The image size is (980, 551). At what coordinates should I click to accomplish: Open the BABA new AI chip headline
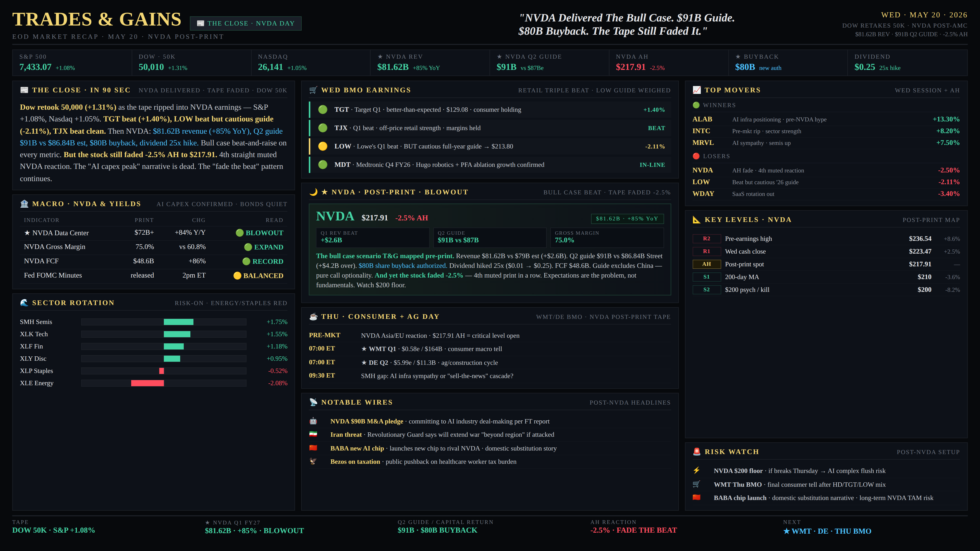coord(357,448)
